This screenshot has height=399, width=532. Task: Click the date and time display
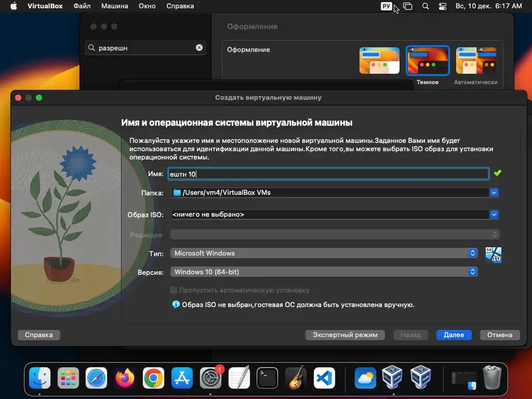click(488, 6)
